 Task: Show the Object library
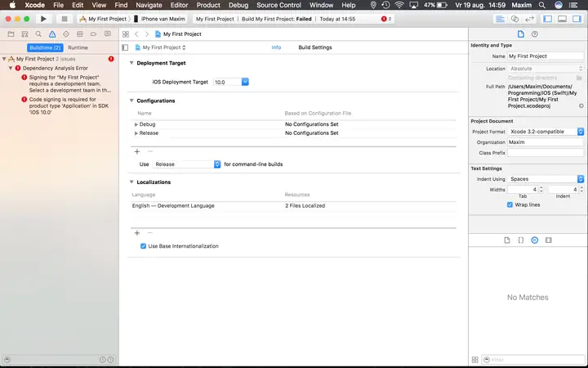pyautogui.click(x=535, y=240)
